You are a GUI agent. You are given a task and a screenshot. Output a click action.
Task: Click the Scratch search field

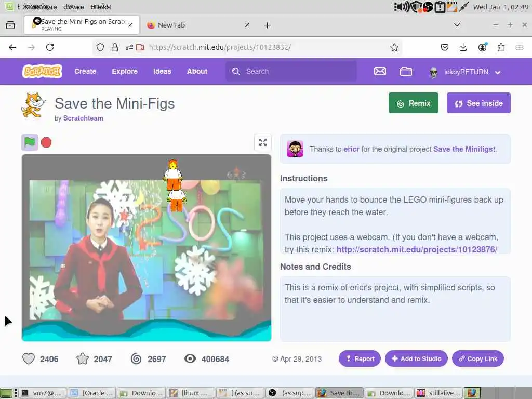tap(291, 71)
